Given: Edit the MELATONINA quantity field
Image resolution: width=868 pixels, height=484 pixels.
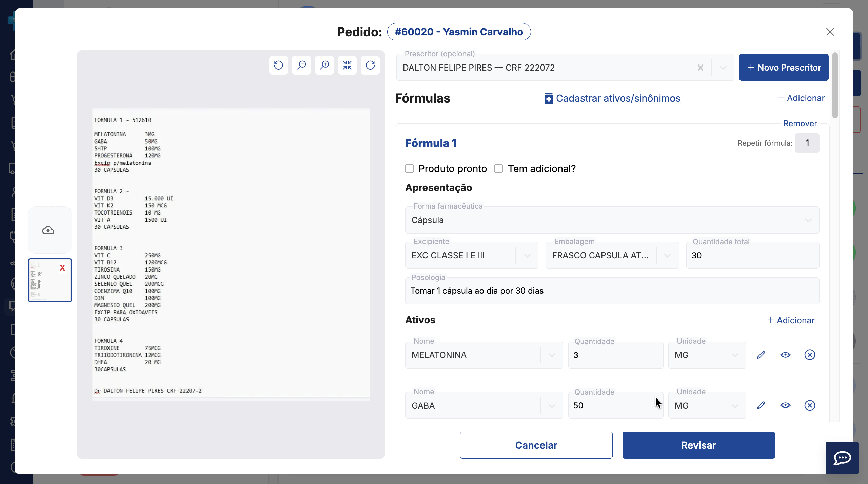Looking at the screenshot, I should coord(616,355).
